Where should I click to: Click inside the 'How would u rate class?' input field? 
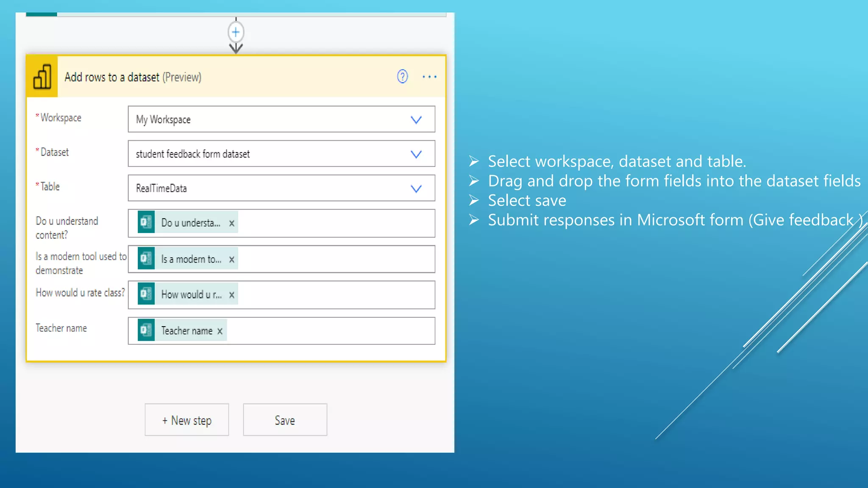point(281,295)
